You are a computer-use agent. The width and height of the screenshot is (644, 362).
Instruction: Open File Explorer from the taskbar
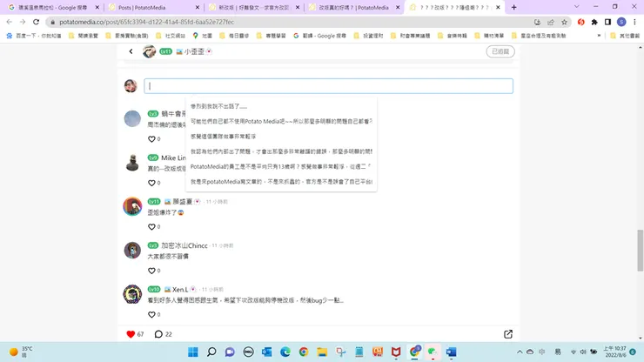(322, 352)
